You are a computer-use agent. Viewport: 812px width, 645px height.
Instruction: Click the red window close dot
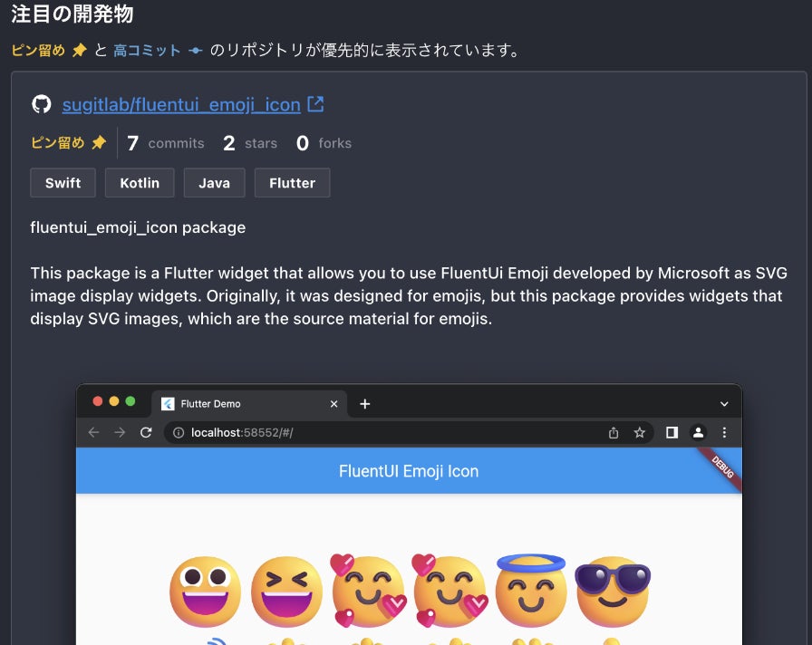[x=97, y=401]
